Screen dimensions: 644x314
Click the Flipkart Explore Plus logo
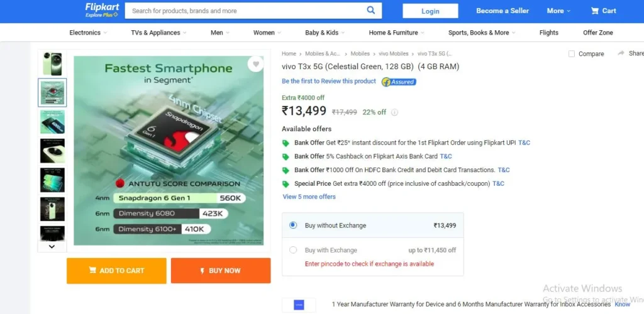102,10
